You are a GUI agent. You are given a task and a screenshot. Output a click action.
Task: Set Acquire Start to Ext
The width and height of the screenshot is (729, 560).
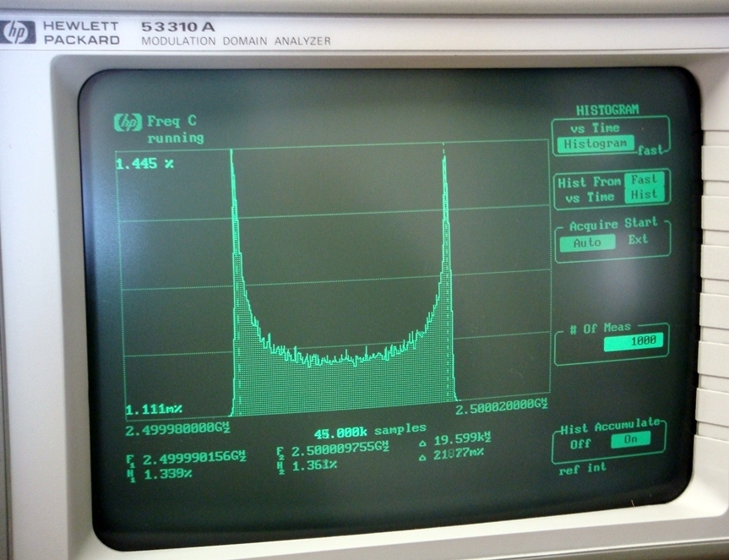coord(638,240)
